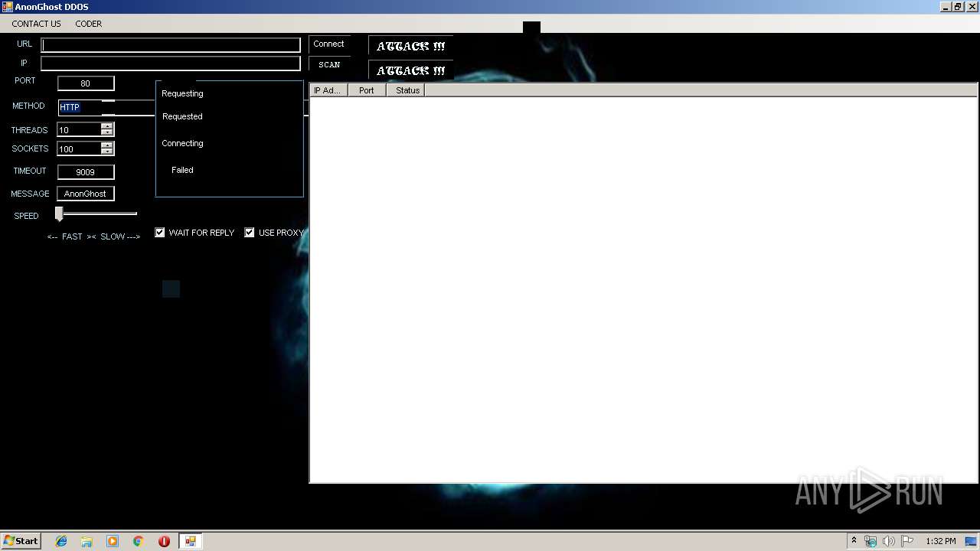Click the AnonGhost DDOS title bar app icon
This screenshot has width=980, height=551.
point(7,6)
